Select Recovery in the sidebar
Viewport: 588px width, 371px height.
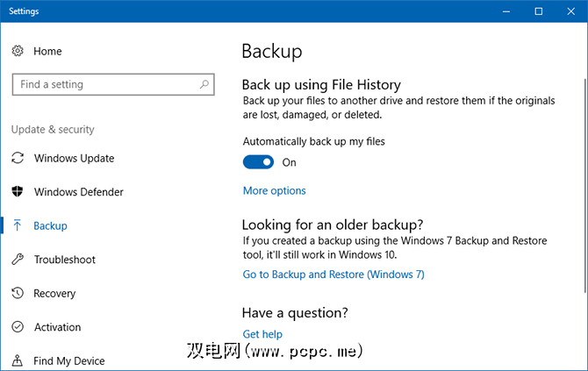click(54, 294)
